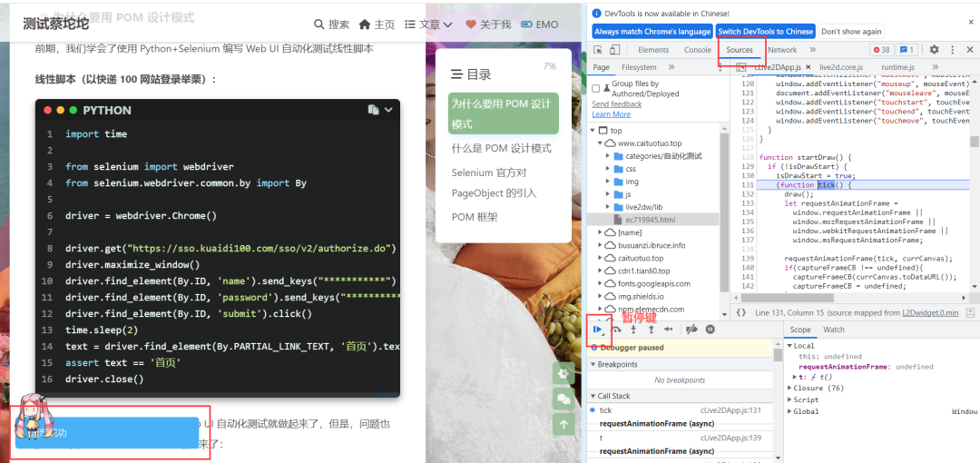Open the Learn More link
This screenshot has height=463, width=980.
pyautogui.click(x=612, y=113)
